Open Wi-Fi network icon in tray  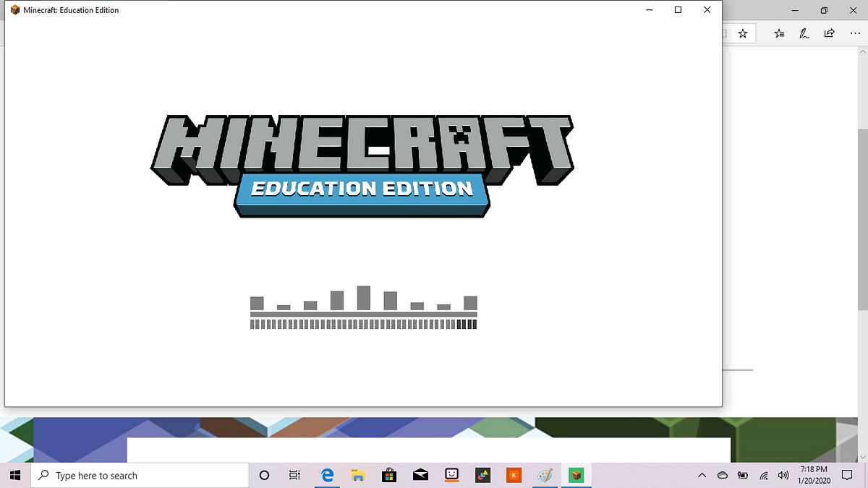pos(764,475)
